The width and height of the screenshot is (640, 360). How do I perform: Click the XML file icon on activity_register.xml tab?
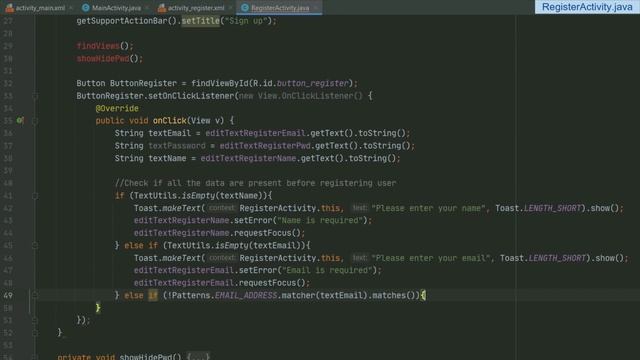(x=162, y=7)
